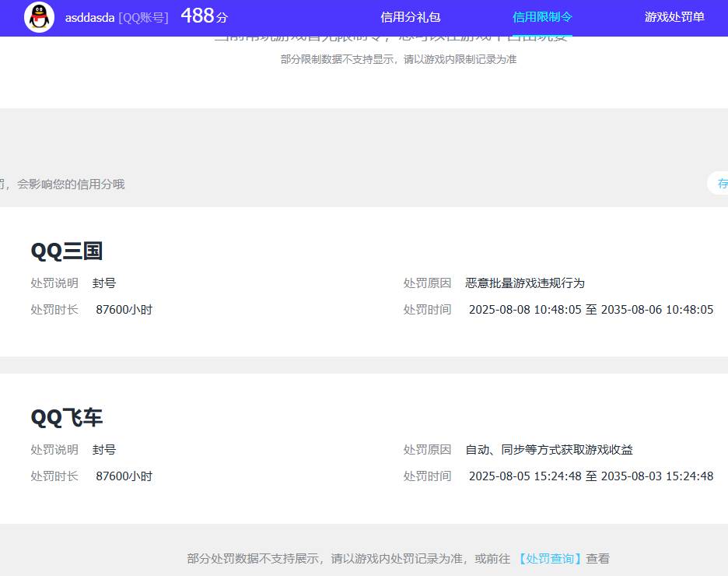
Task: Click the 恶意批量游戏违规行为 penalty reason
Action: tap(524, 283)
